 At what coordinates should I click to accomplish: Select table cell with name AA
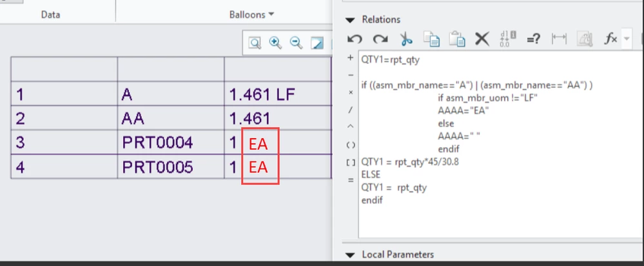point(171,118)
